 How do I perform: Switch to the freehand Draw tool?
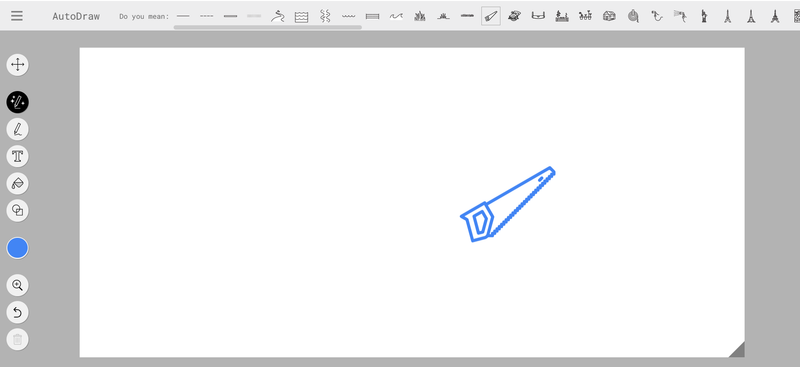click(17, 129)
